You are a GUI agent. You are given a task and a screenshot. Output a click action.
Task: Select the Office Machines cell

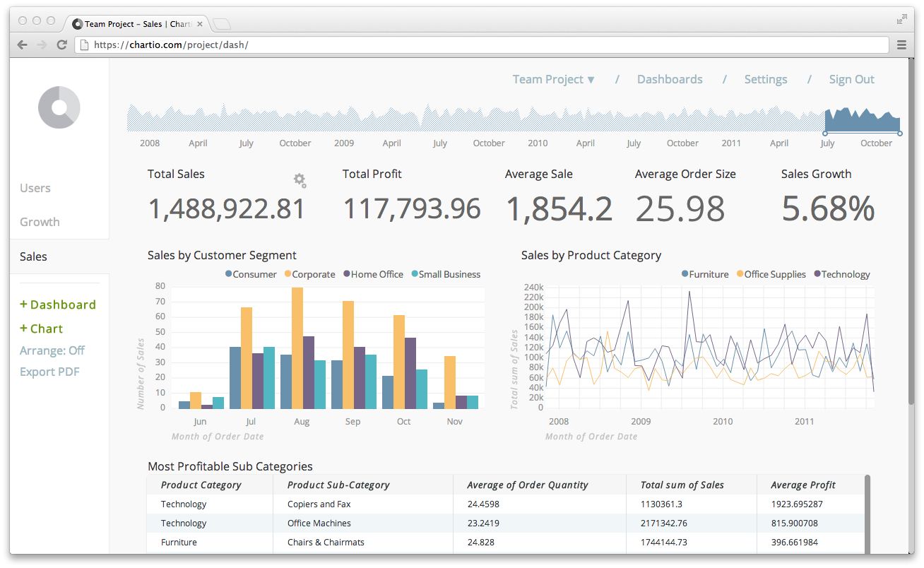tap(319, 523)
